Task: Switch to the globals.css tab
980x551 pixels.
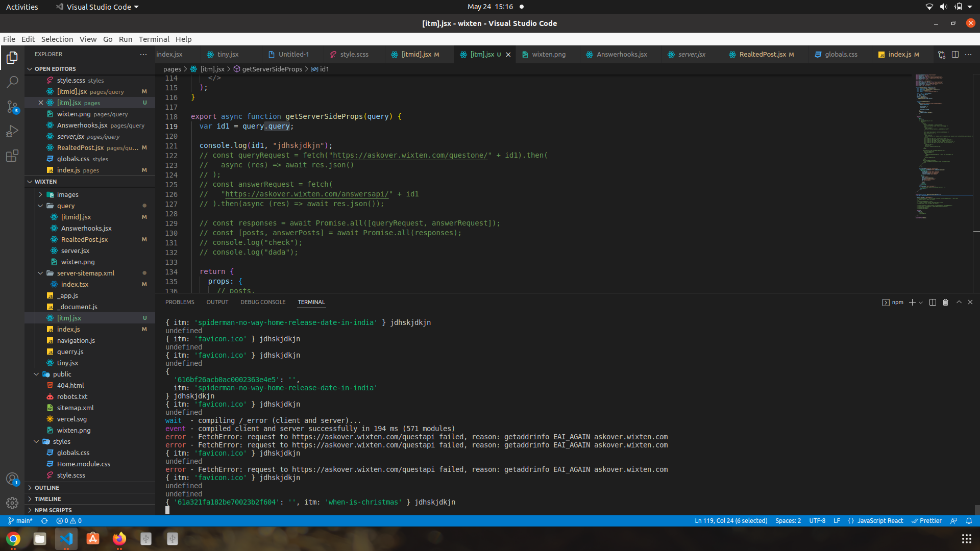Action: [841, 55]
